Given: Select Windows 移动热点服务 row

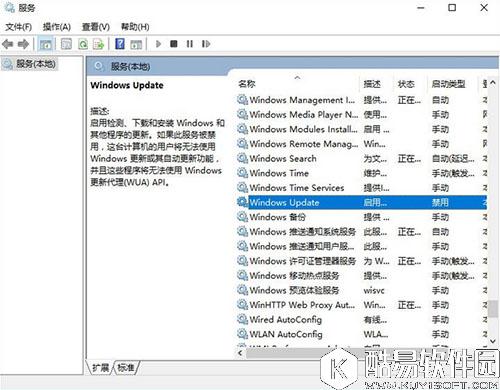Looking at the screenshot, I should click(x=362, y=276).
